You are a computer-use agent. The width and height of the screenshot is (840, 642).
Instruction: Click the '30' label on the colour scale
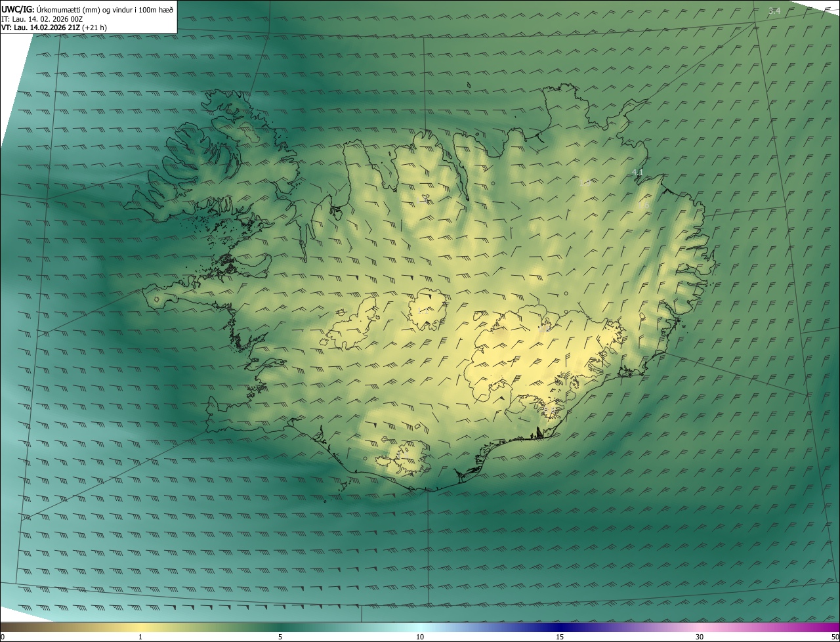click(x=700, y=637)
